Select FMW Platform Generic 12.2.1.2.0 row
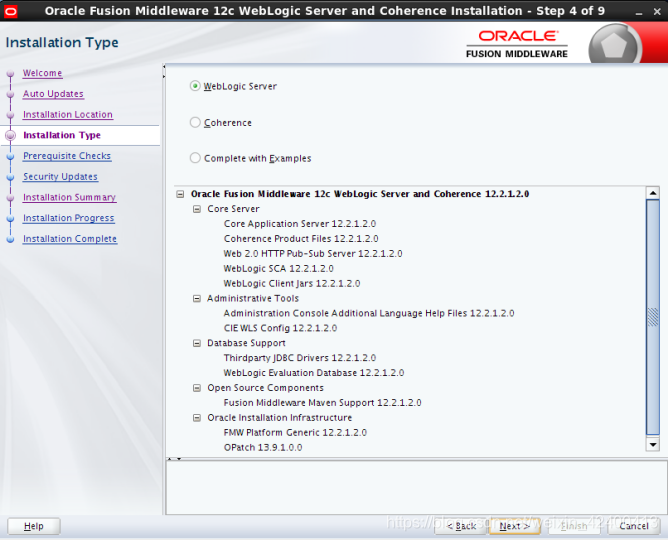 pos(295,433)
